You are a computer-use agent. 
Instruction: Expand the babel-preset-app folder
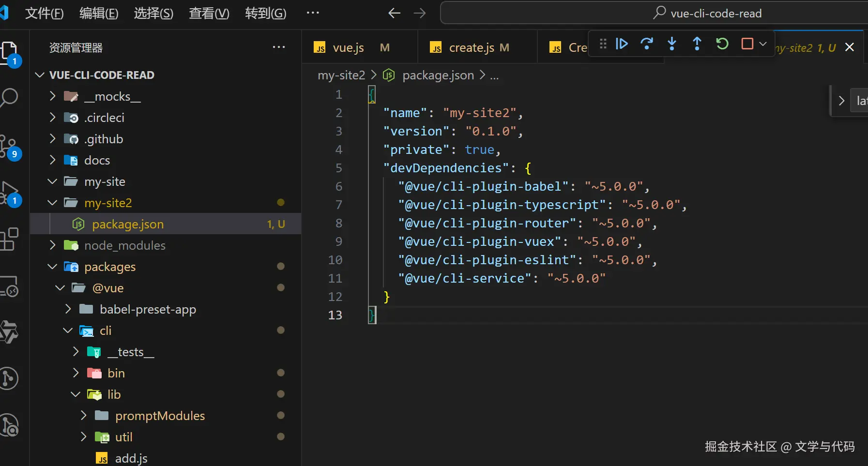click(147, 310)
